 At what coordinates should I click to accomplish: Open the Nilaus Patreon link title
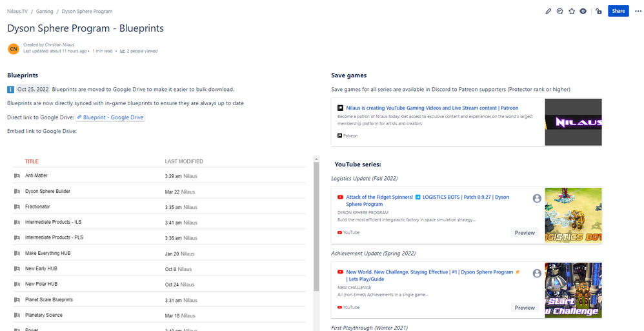pos(432,108)
